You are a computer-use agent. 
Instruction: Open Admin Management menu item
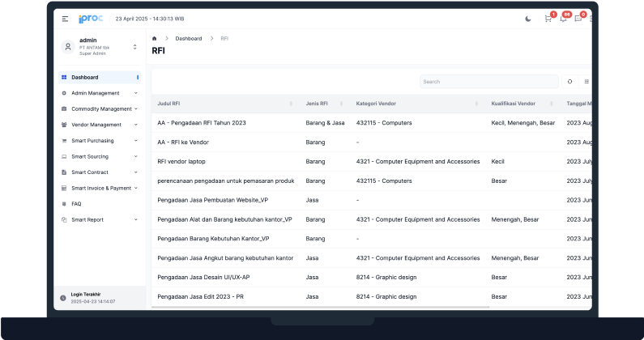click(x=100, y=93)
